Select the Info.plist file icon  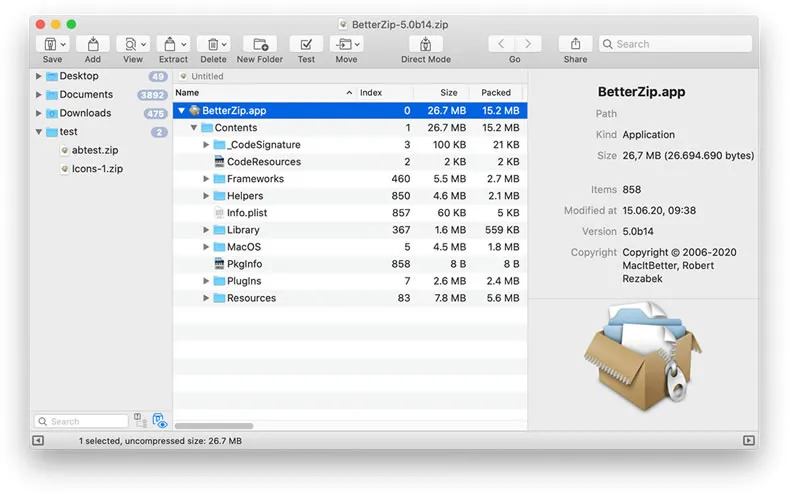point(219,213)
